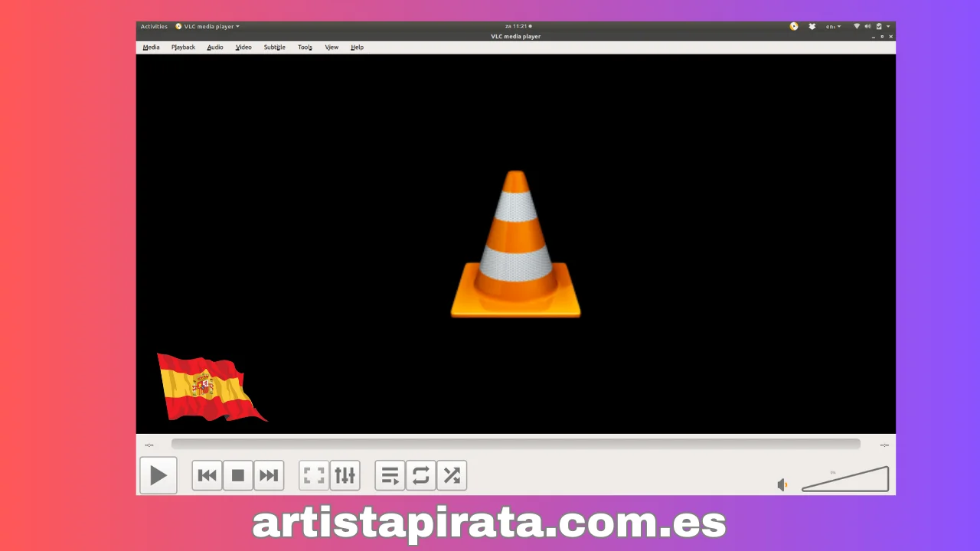Open the Subtitle menu
This screenshot has height=551, width=980.
(275, 47)
